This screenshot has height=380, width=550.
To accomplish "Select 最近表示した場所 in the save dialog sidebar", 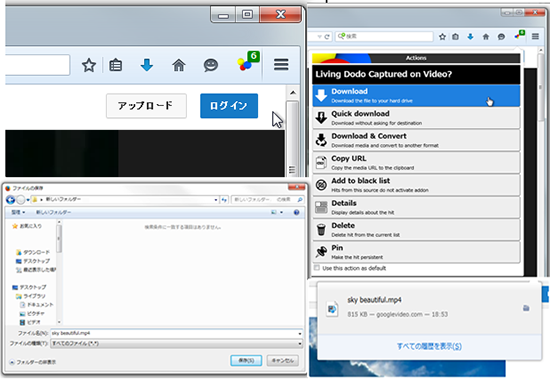I will pyautogui.click(x=36, y=270).
